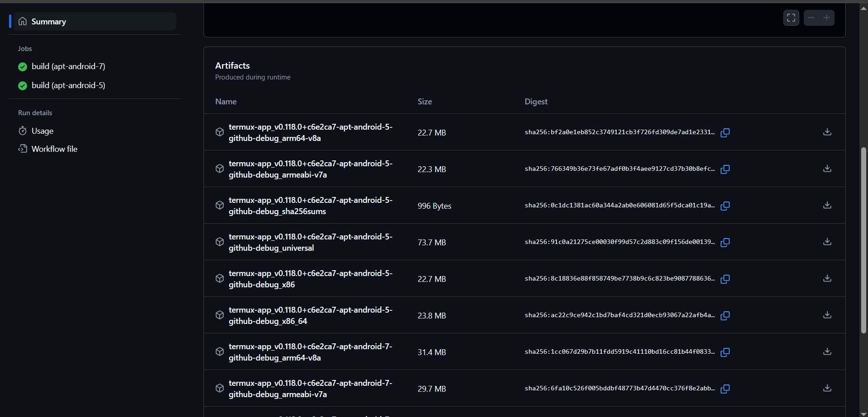The image size is (868, 417).
Task: Click the Name column header
Action: click(226, 102)
